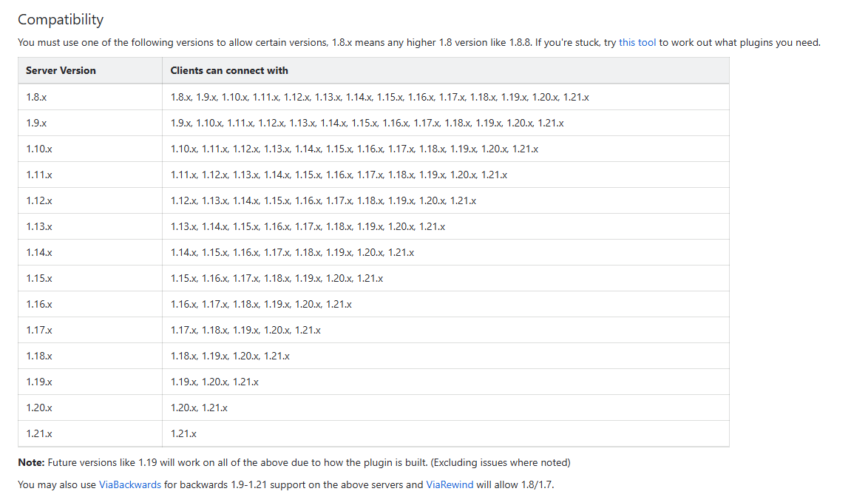This screenshot has width=868, height=497.
Task: Click the bold "Note:" label below table
Action: tap(31, 462)
